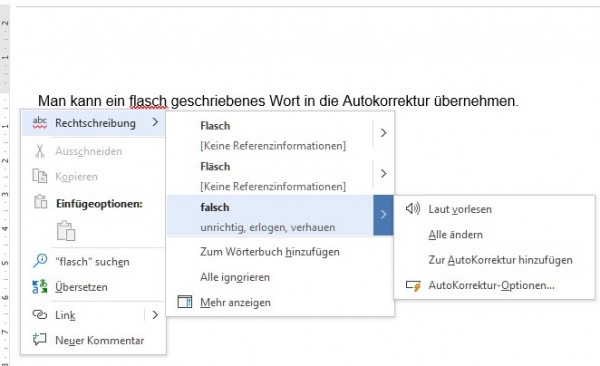Click the Kopieren copy icon
Screen dimensions: 600x366
coord(39,176)
